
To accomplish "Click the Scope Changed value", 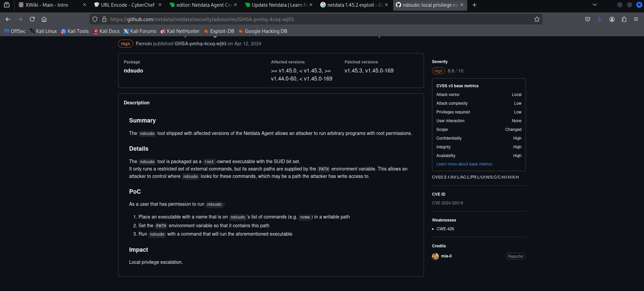I will (513, 130).
